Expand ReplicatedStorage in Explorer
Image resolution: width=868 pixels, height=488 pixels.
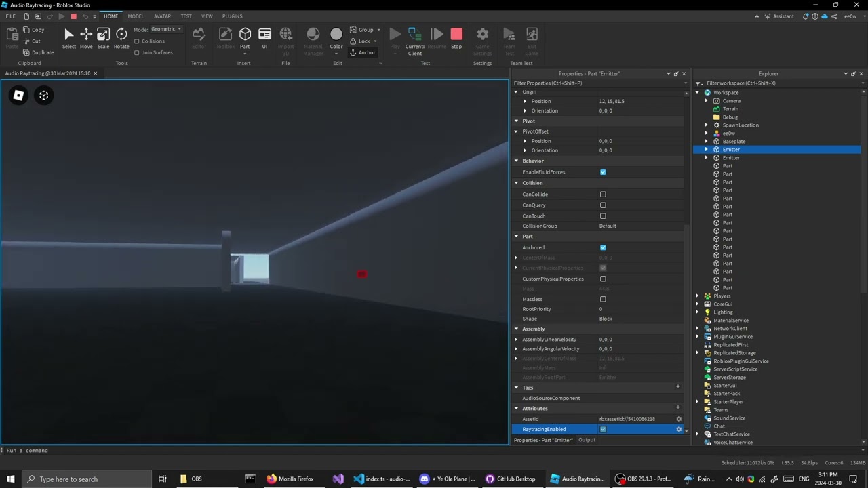698,353
